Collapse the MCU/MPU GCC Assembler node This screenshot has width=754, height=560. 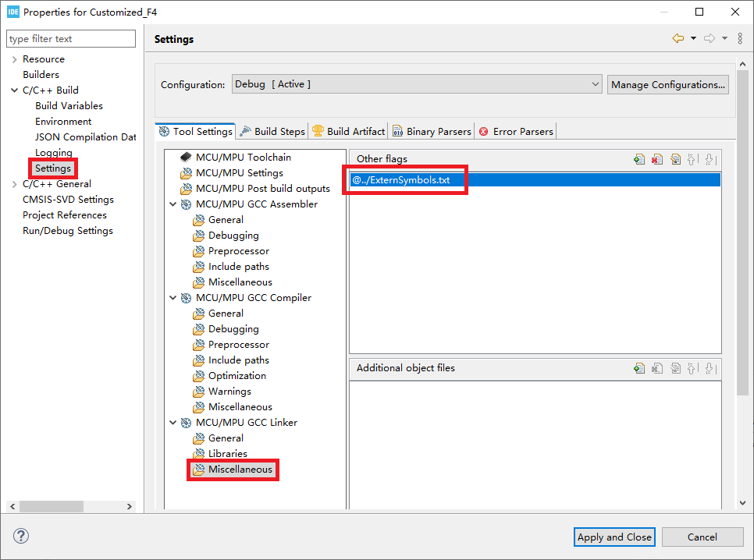tap(172, 204)
